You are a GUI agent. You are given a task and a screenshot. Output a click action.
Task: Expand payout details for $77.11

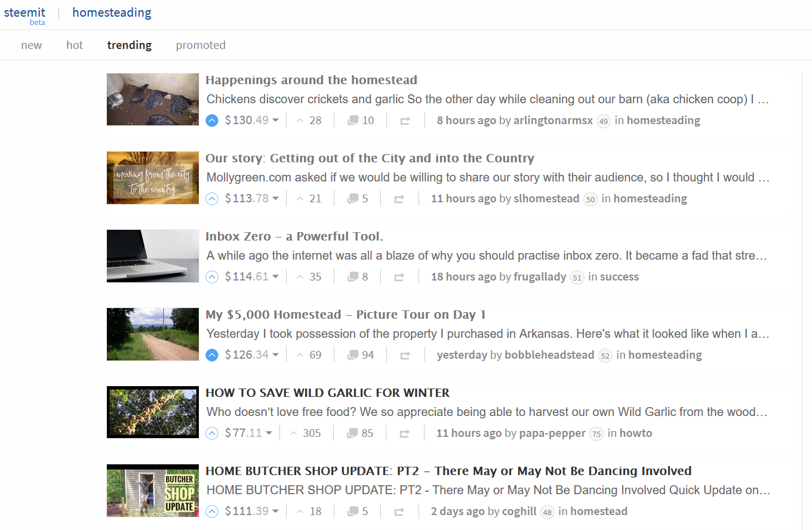269,433
